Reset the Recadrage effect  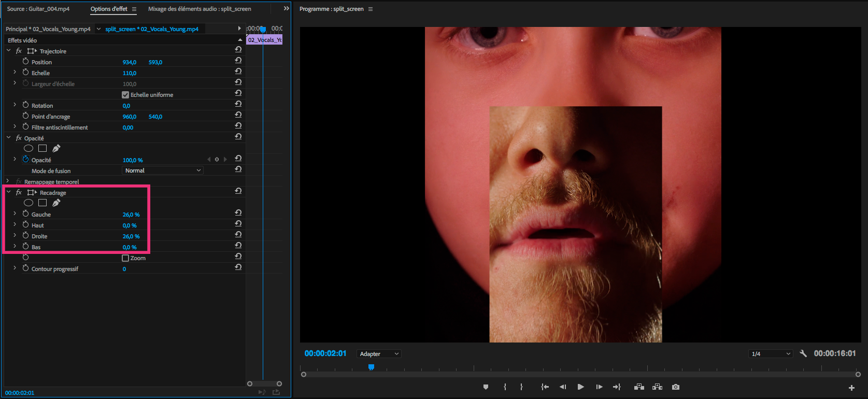238,191
